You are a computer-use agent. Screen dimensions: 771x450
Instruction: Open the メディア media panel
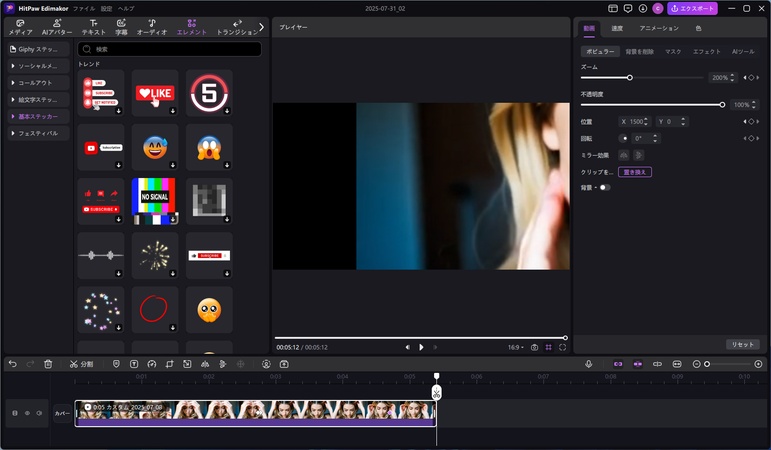(x=20, y=28)
